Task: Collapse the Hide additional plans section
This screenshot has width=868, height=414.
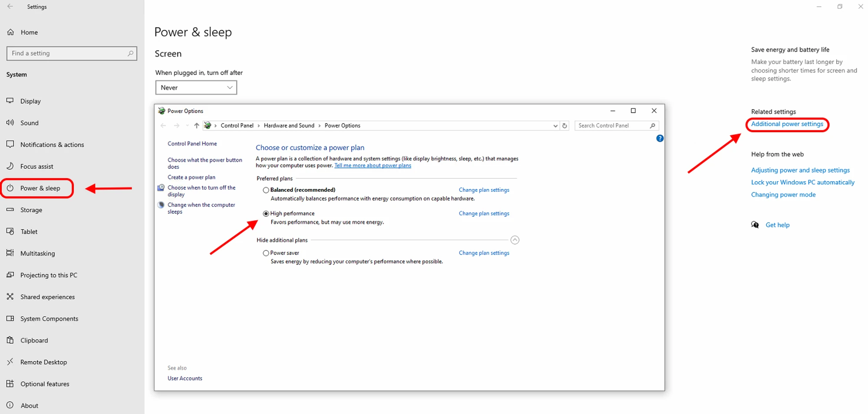Action: [x=515, y=240]
